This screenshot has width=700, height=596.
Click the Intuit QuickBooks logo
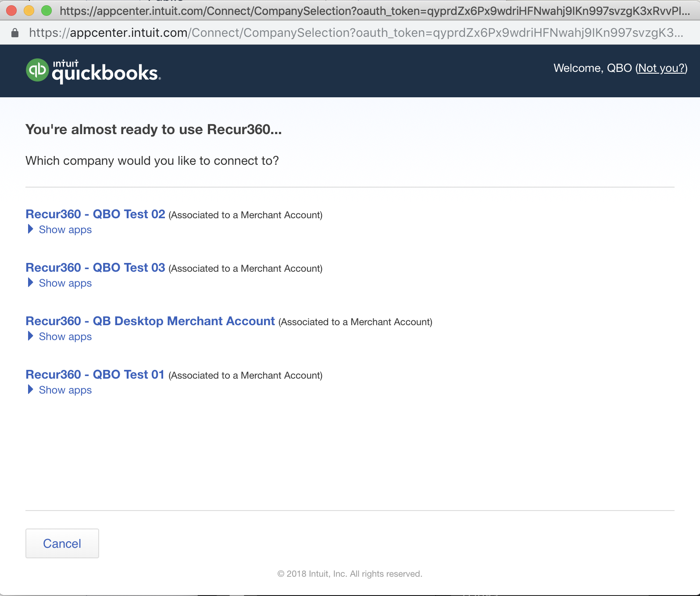coord(93,71)
